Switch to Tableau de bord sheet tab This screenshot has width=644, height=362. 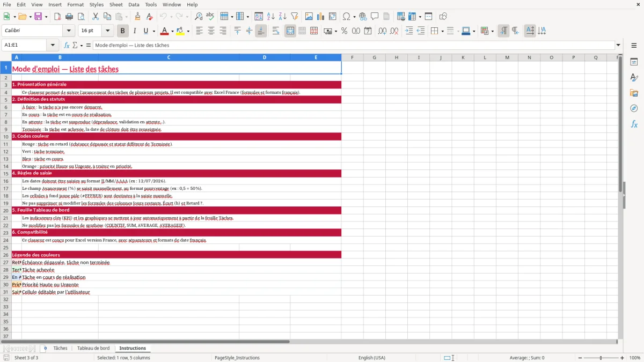tap(93, 349)
